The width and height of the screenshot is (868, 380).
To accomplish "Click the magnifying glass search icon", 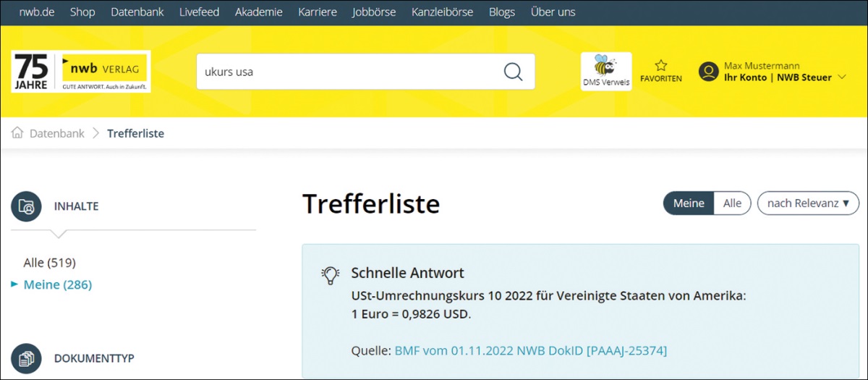I will (513, 72).
